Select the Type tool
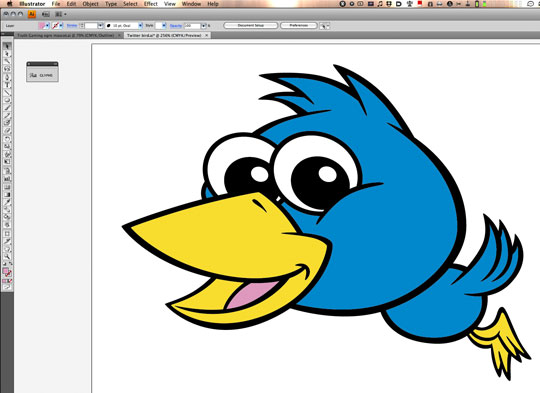The image size is (540, 393). click(7, 85)
